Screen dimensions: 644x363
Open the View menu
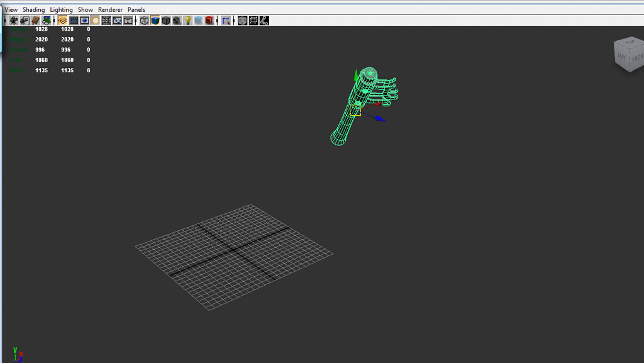click(x=10, y=9)
